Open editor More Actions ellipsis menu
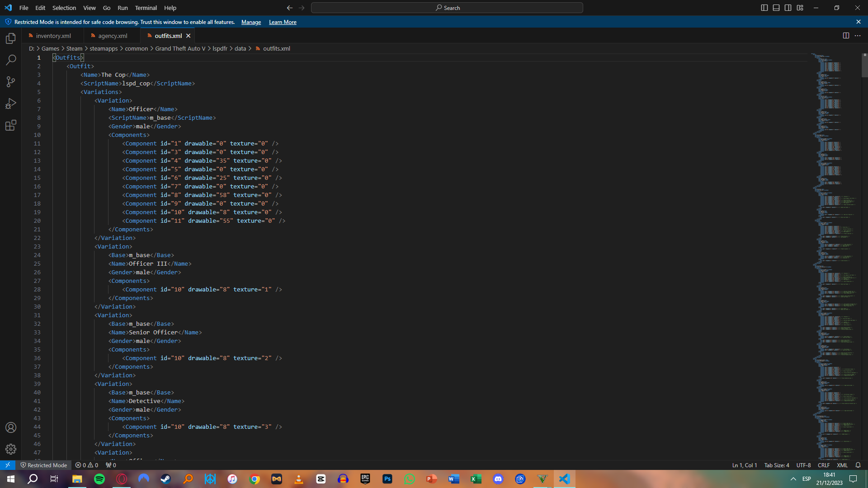 (858, 36)
